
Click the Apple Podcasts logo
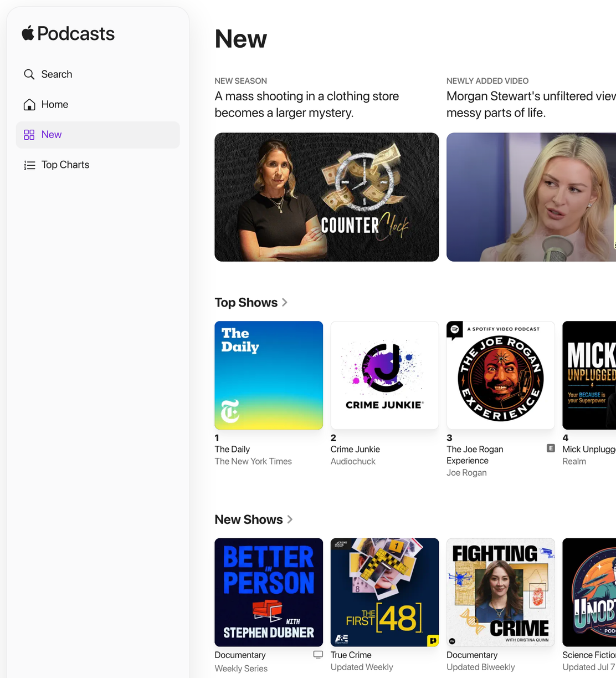68,34
